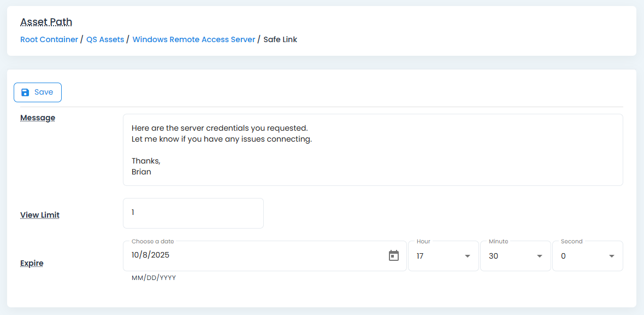Click the Hour dropdown arrow

point(468,256)
